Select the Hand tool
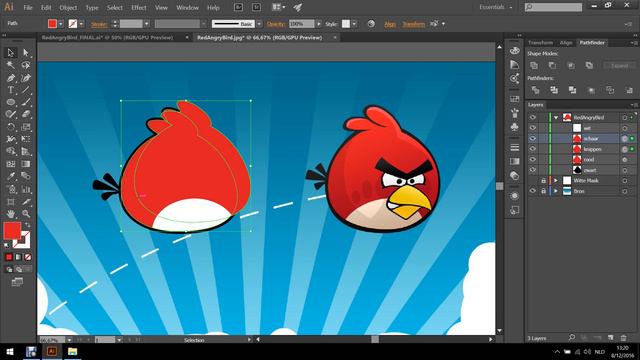 click(11, 213)
